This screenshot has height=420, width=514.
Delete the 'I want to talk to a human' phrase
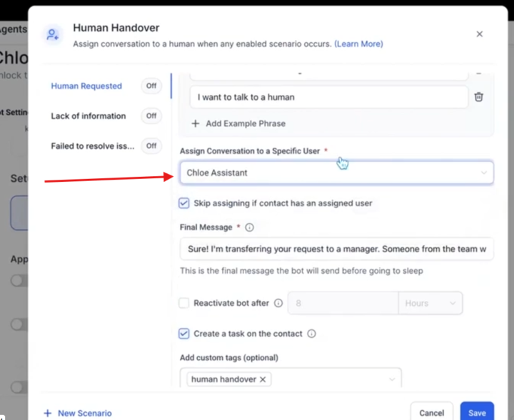tap(478, 97)
